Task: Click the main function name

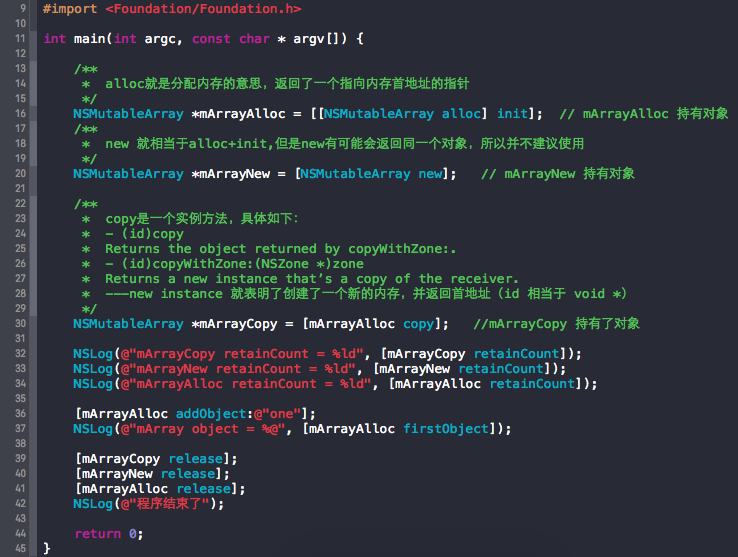Action: click(90, 38)
